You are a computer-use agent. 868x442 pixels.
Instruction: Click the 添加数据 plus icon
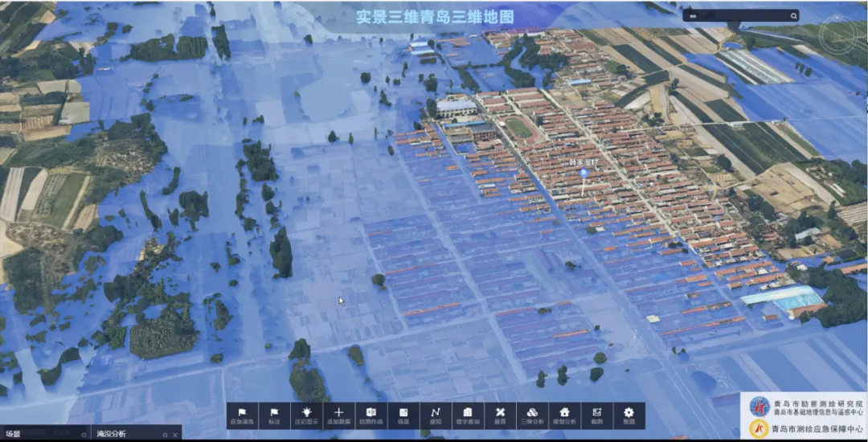pos(339,416)
